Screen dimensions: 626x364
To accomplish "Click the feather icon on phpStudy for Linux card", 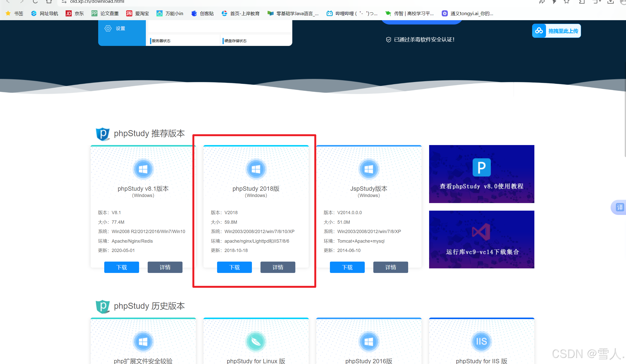I will [256, 342].
